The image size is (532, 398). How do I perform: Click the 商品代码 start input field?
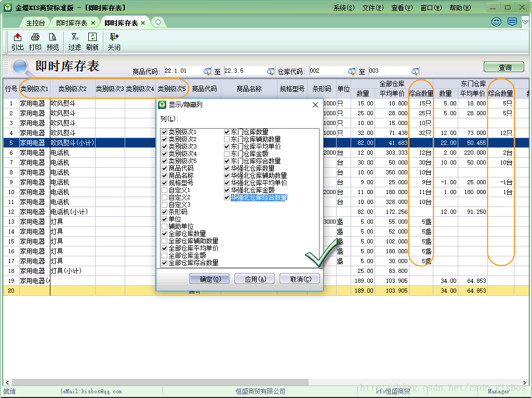point(184,71)
